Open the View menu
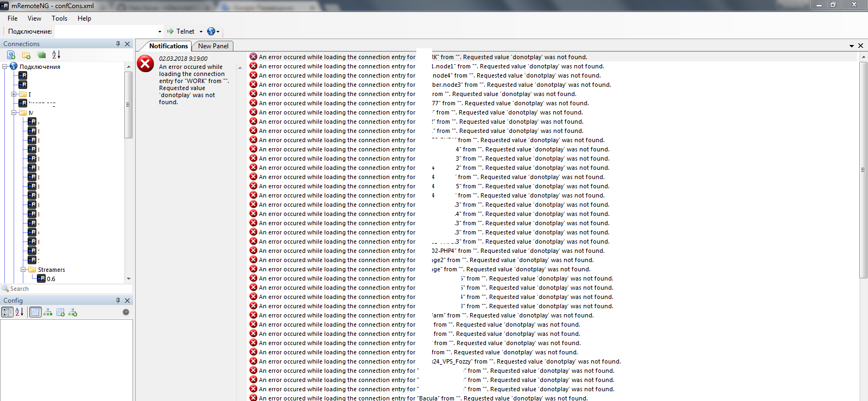 coord(34,18)
